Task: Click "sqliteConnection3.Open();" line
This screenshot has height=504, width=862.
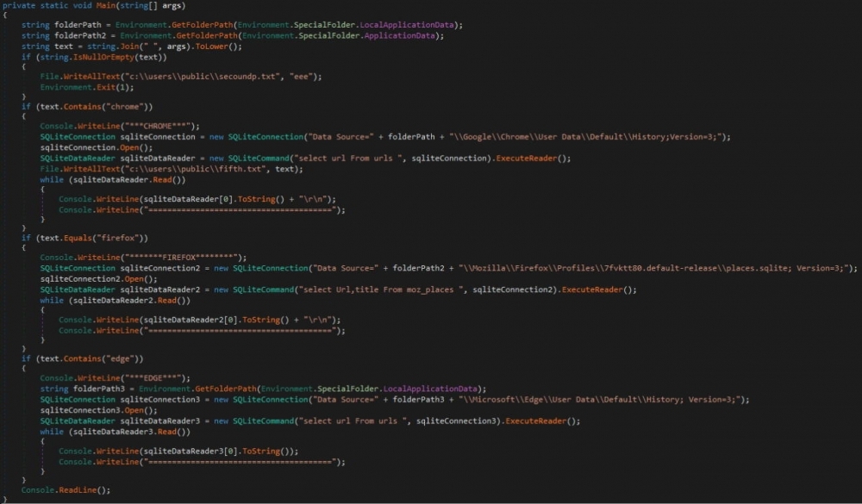Action: 98,410
